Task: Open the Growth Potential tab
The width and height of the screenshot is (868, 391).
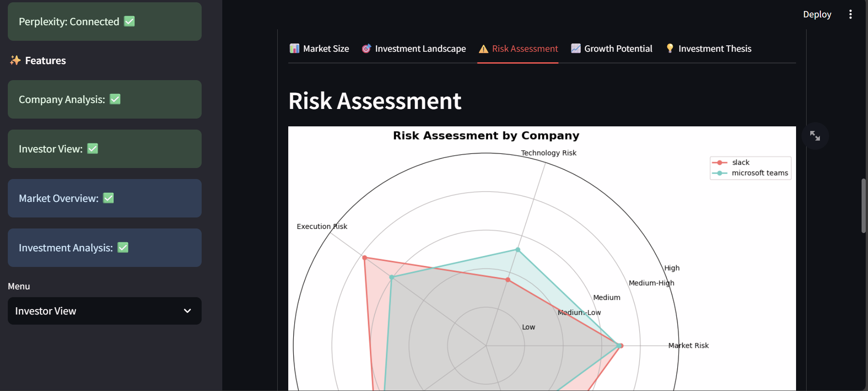Action: point(611,49)
